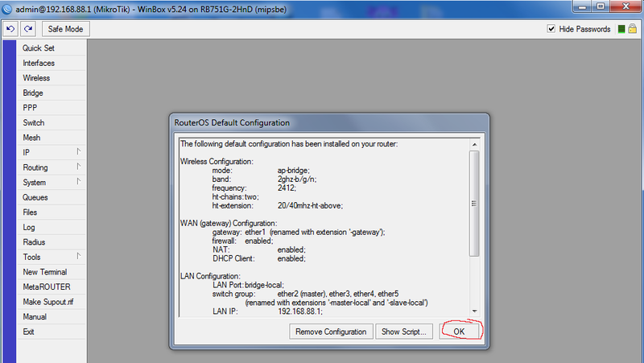
Task: Toggle Safe Mode button
Action: coord(66,29)
